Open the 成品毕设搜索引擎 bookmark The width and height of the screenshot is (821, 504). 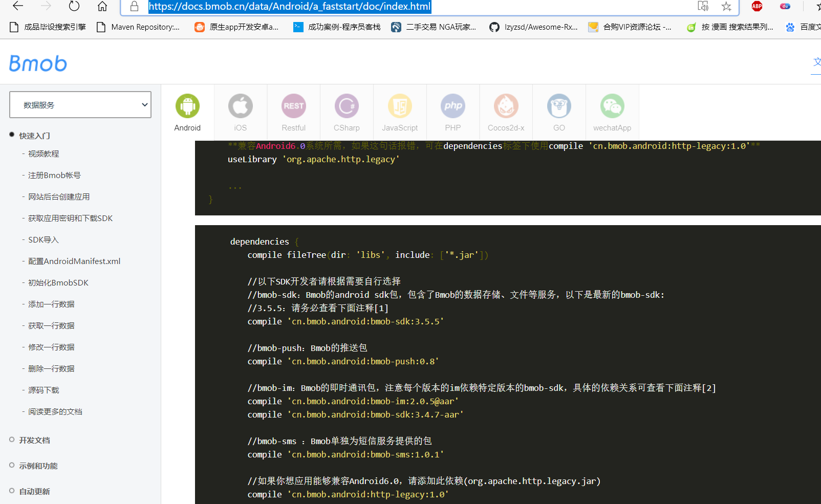point(48,27)
